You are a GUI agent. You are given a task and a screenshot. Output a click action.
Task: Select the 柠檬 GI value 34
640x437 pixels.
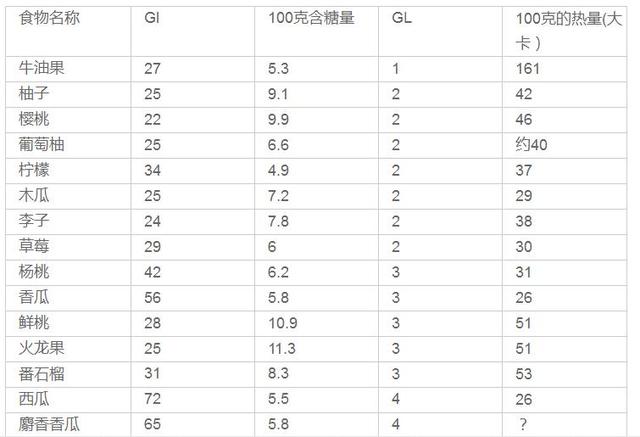pos(153,170)
